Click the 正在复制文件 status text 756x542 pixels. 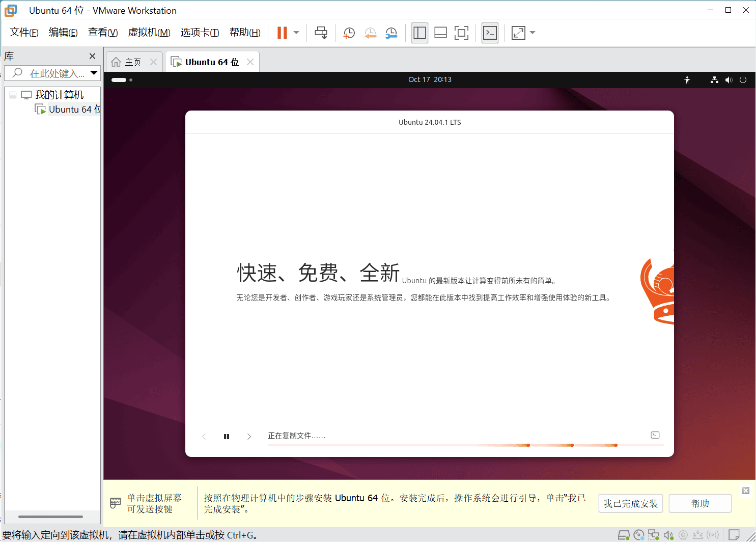[296, 436]
